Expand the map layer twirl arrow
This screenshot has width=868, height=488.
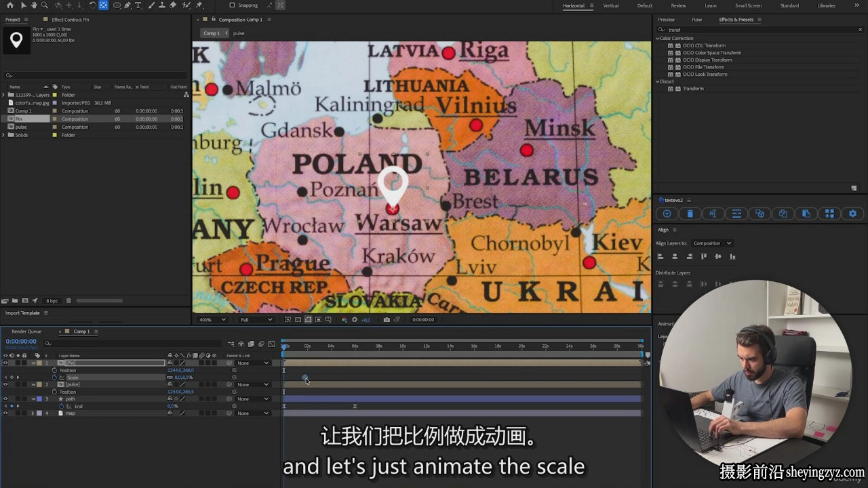click(x=33, y=413)
